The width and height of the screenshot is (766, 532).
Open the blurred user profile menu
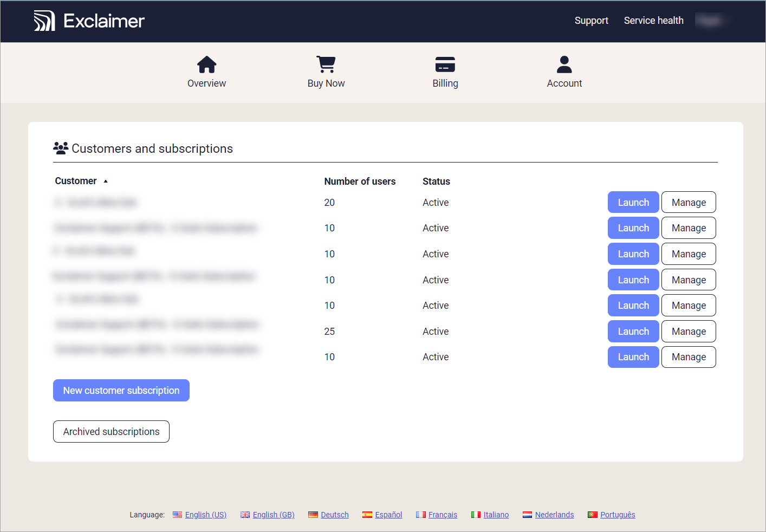click(x=710, y=21)
